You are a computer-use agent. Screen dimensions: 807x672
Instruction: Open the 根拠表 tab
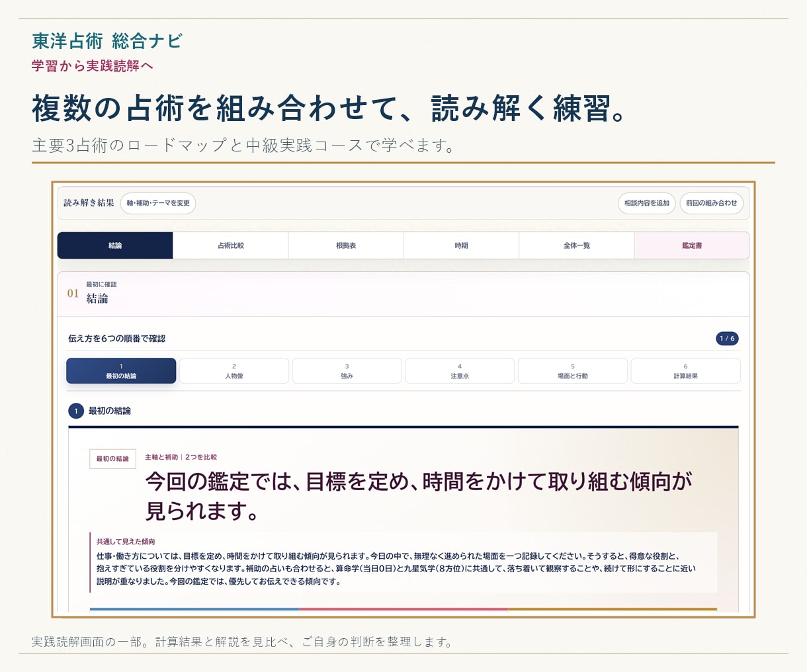tap(346, 245)
